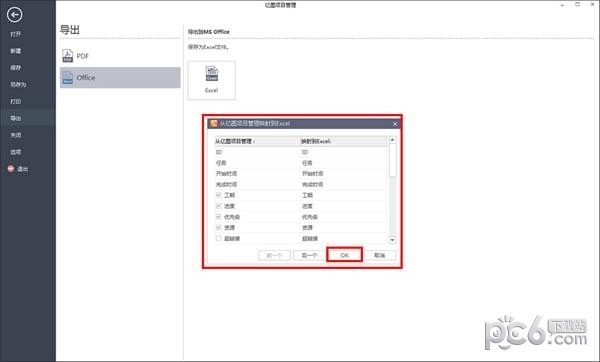The image size is (600, 362).
Task: Click the red exit icon in the sidebar
Action: (11, 168)
